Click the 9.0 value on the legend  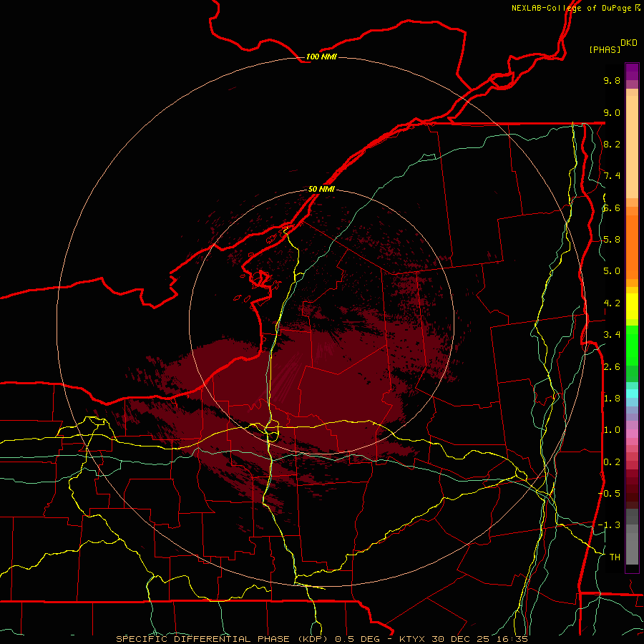click(x=612, y=112)
